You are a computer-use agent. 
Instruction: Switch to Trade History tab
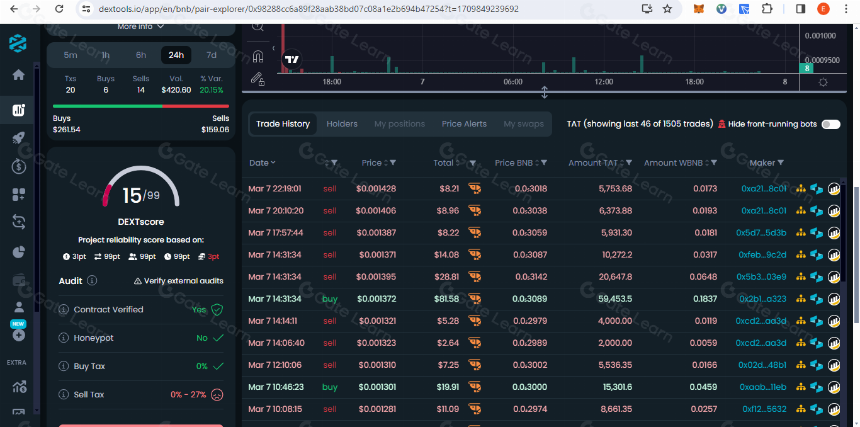[x=283, y=124]
